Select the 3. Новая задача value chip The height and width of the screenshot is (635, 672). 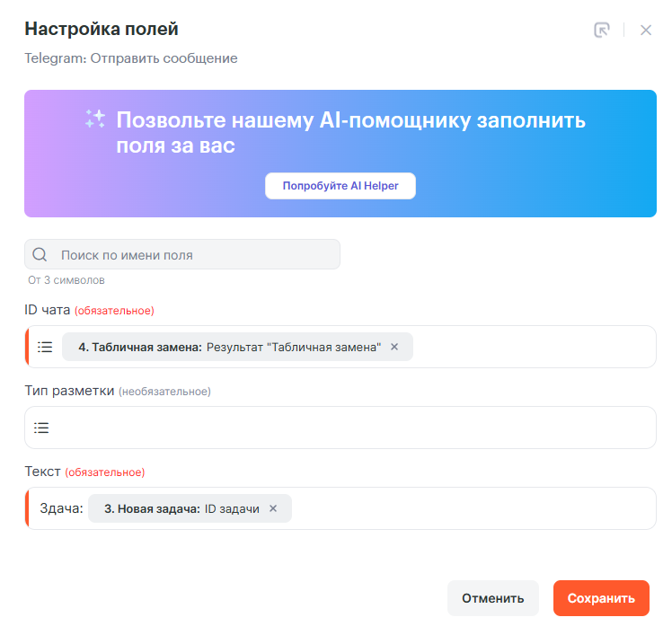click(x=181, y=508)
